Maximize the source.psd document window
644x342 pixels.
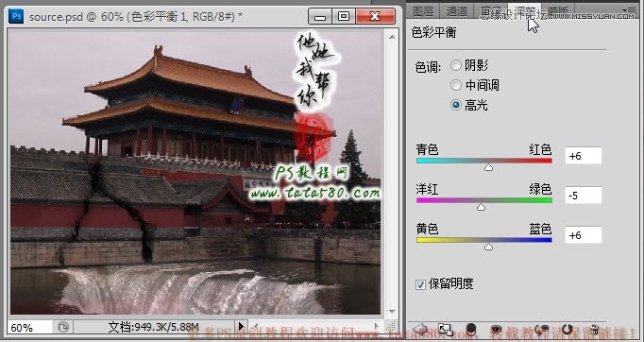(344, 16)
